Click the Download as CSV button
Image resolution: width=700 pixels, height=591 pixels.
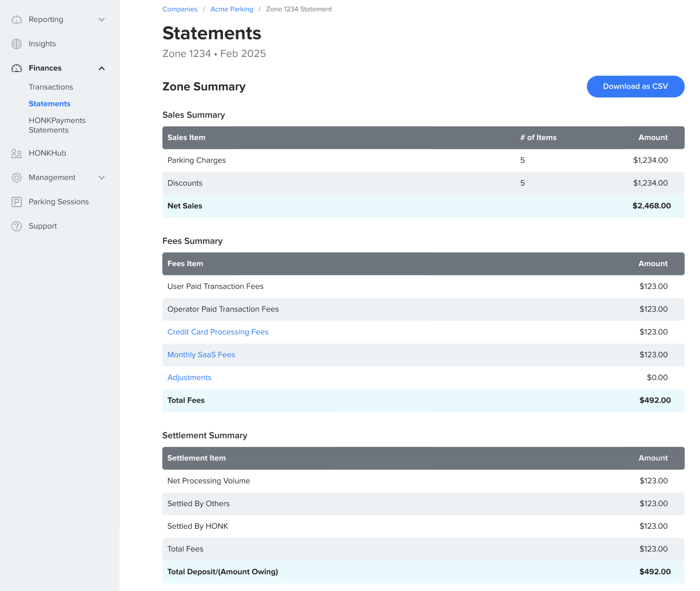click(x=635, y=86)
